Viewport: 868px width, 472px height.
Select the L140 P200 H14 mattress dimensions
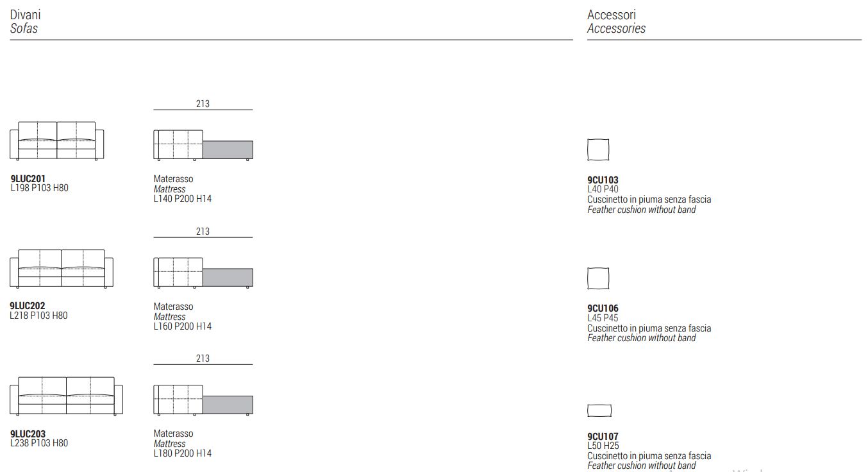click(183, 199)
